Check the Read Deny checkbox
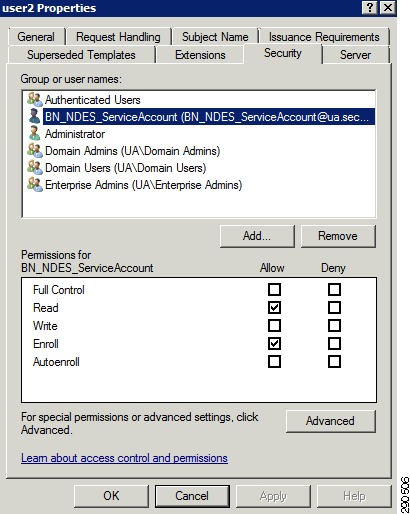 (x=334, y=308)
